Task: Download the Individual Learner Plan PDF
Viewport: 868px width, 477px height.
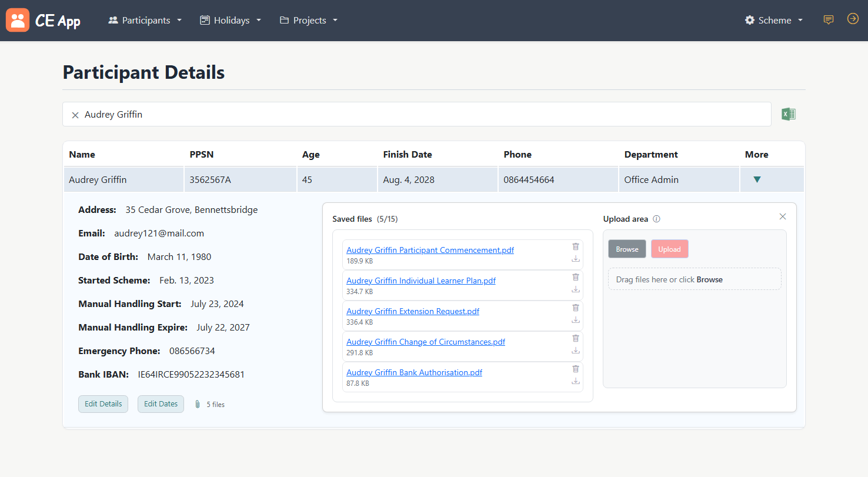Action: pos(576,289)
